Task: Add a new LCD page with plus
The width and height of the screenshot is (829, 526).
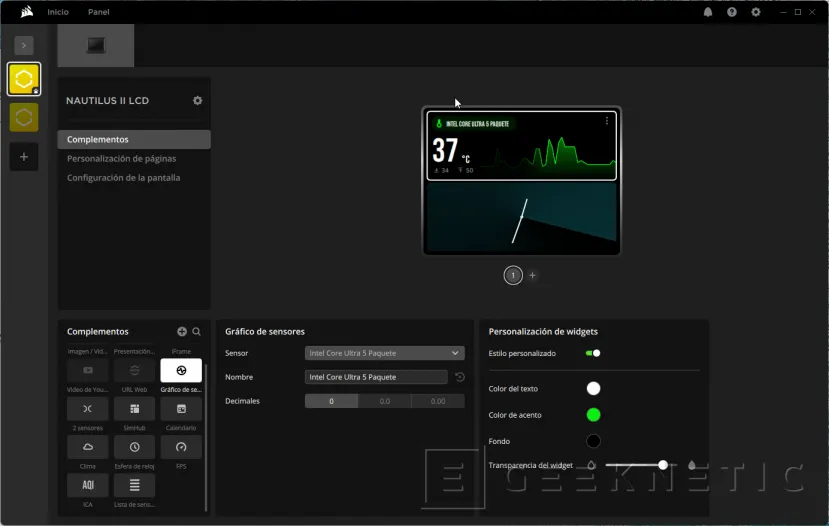Action: [x=532, y=275]
